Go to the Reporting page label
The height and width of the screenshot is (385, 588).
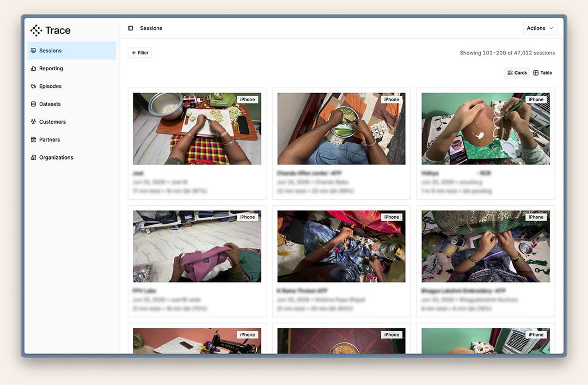[x=51, y=68]
